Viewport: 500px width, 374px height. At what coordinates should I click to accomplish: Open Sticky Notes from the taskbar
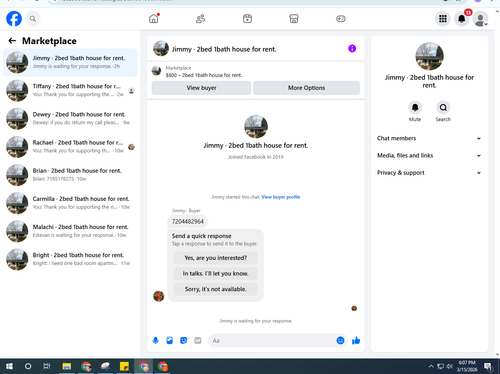pyautogui.click(x=124, y=367)
